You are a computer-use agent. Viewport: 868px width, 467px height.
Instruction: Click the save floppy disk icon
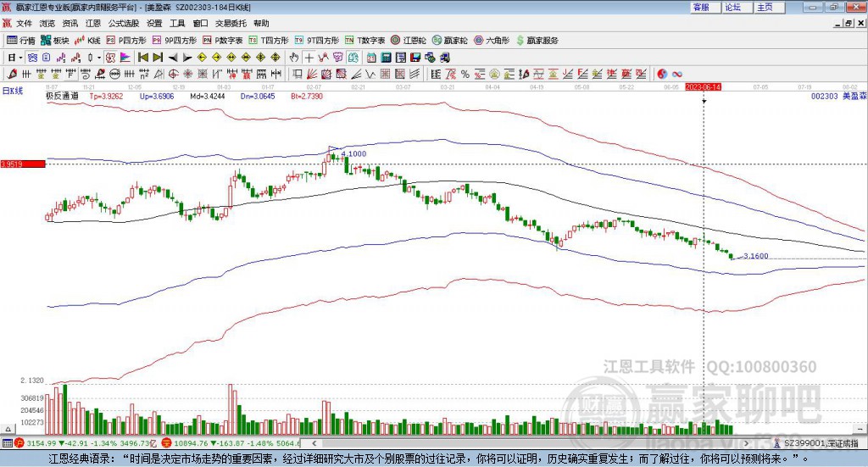point(415,58)
